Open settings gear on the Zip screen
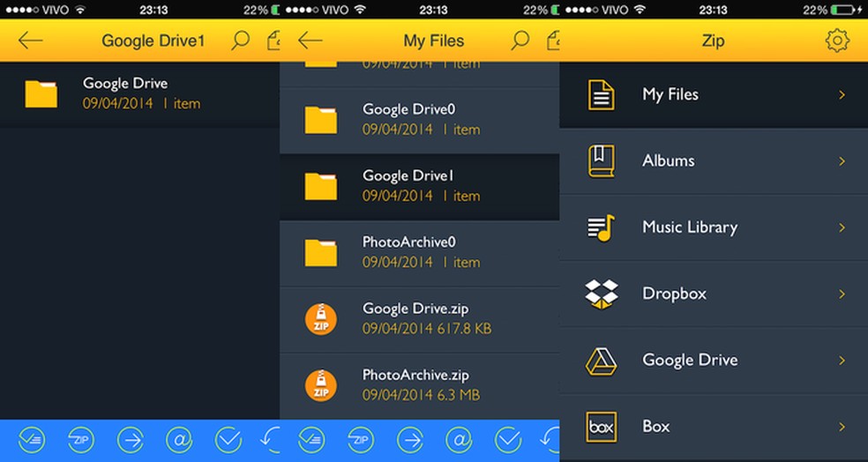Viewport: 868px width, 462px height. 837,41
